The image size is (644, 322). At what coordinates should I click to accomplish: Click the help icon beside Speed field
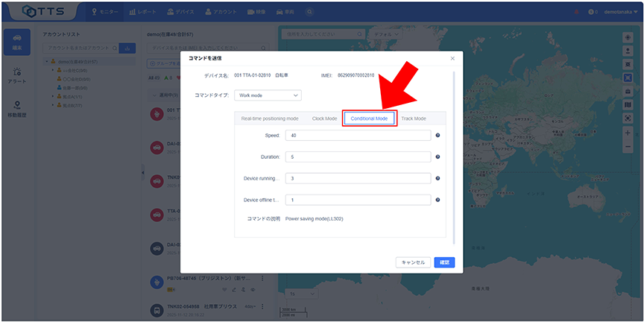point(438,136)
